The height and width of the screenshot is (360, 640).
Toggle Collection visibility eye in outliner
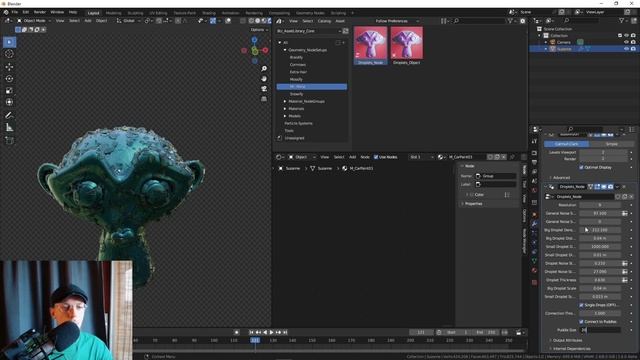click(x=626, y=36)
